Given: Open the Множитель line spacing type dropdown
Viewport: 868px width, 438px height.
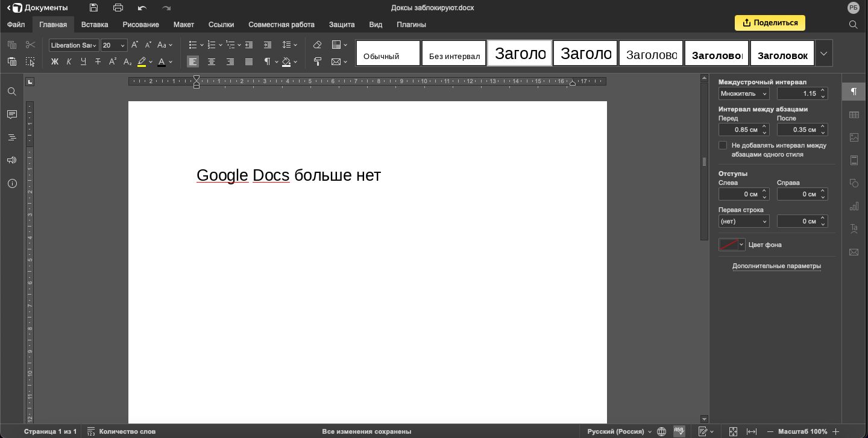Looking at the screenshot, I should tap(744, 93).
